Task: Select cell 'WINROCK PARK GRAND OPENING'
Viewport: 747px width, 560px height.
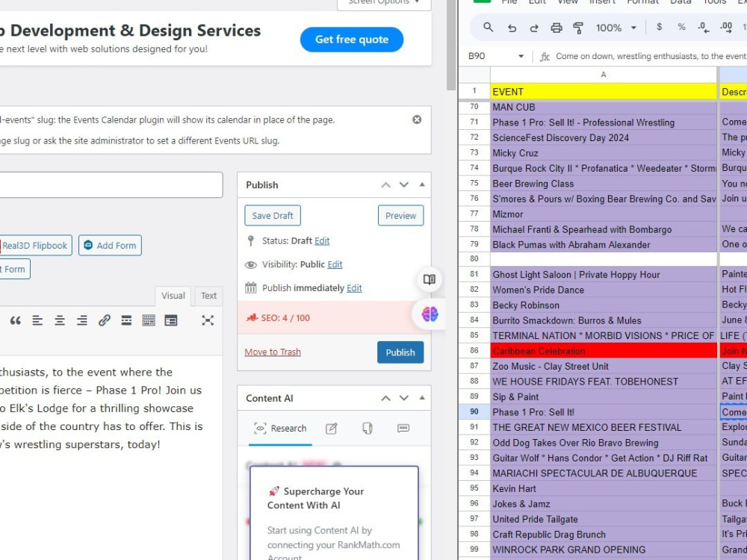Action: [603, 550]
